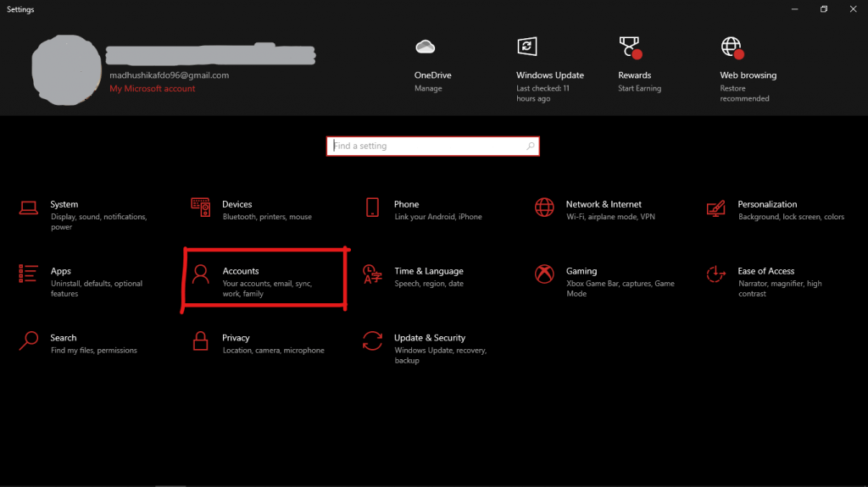Click 'Bluetooth, printers, mouse' description
Image resolution: width=868 pixels, height=487 pixels.
point(267,217)
